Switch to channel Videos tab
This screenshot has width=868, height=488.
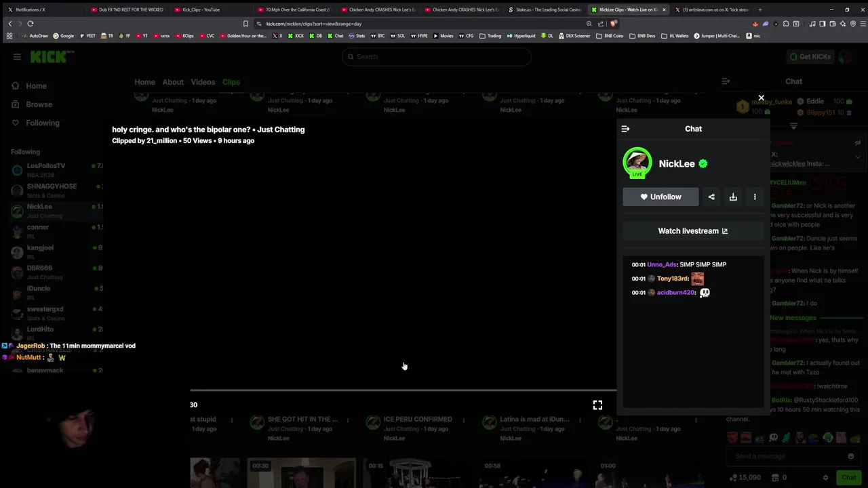pos(203,82)
